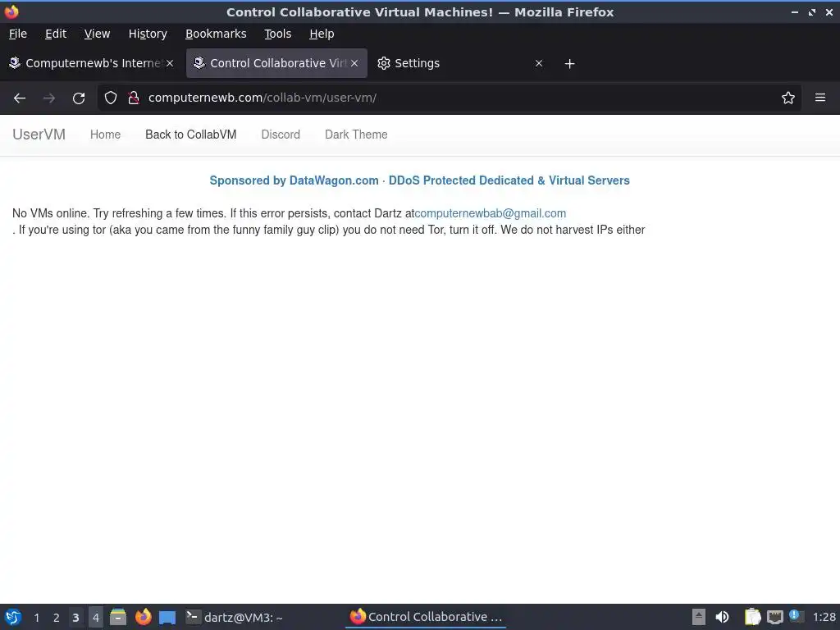Open the Bookmarks menu
Viewport: 840px width, 630px height.
[216, 34]
